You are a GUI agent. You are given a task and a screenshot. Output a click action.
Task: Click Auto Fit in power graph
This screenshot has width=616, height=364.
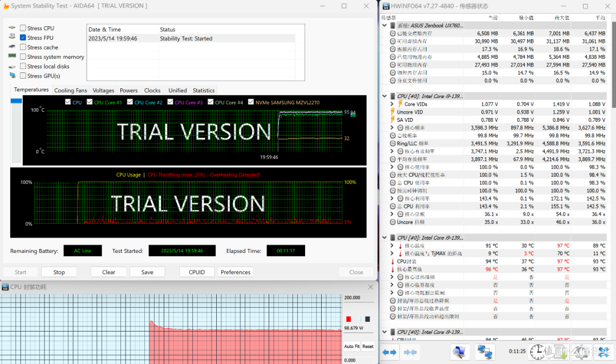pos(351,346)
